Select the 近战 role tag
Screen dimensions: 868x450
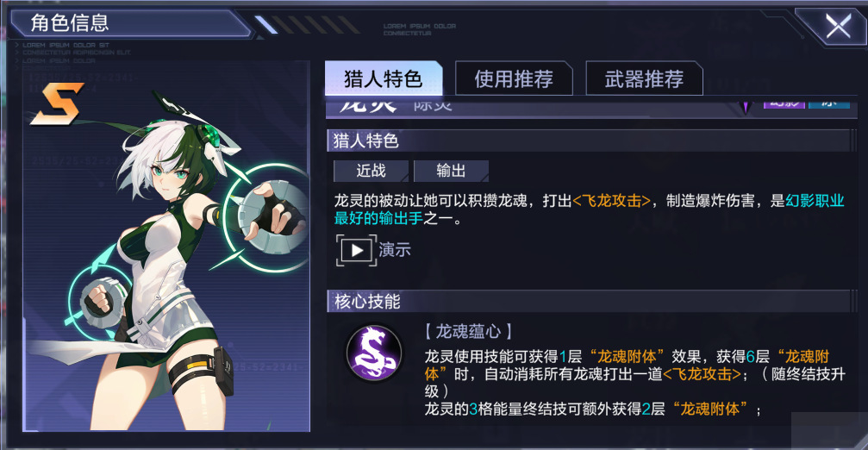[371, 171]
